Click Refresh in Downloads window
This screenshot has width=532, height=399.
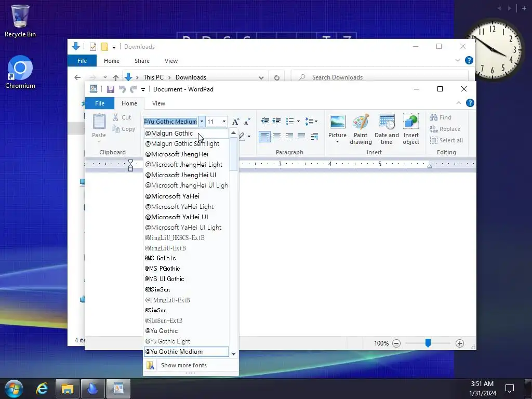click(x=277, y=77)
